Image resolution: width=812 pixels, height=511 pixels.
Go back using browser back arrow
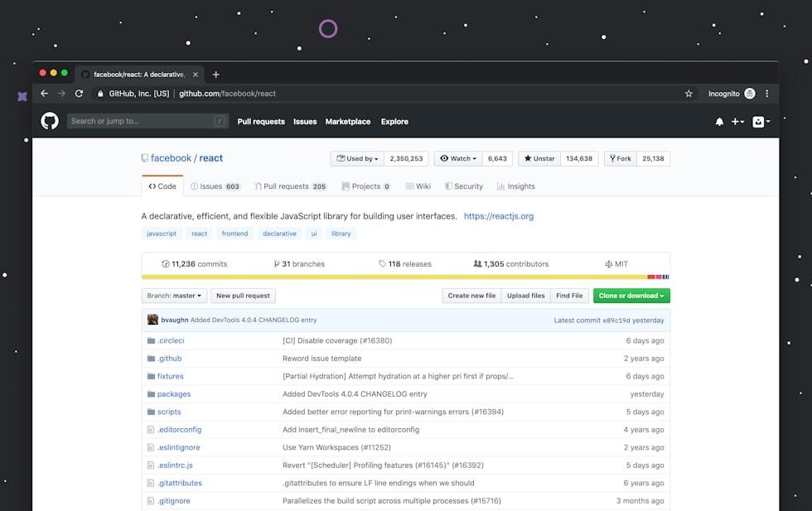click(x=44, y=94)
